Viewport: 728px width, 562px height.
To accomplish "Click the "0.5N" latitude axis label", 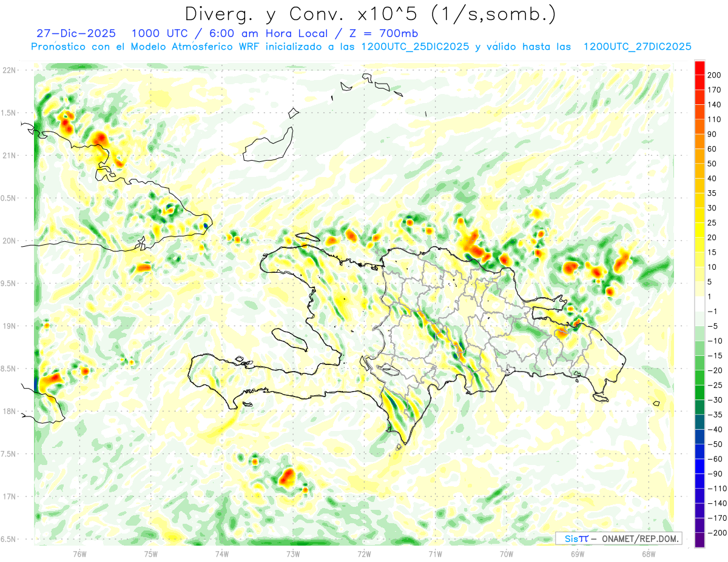I will coord(9,198).
